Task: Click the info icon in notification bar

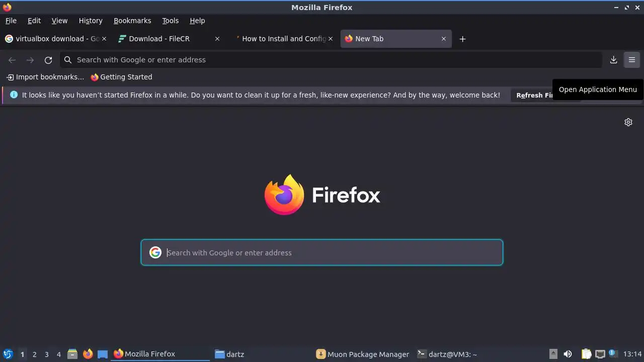Action: [x=14, y=95]
